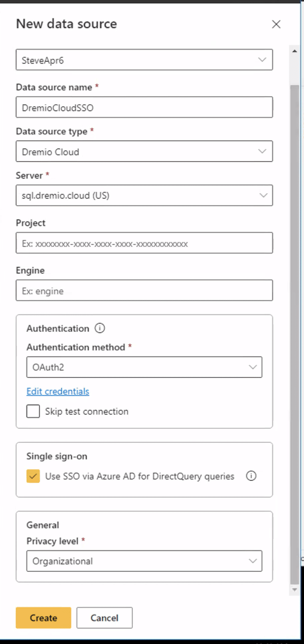The height and width of the screenshot is (644, 304).
Task: Click the Authentication info icon
Action: (100, 328)
